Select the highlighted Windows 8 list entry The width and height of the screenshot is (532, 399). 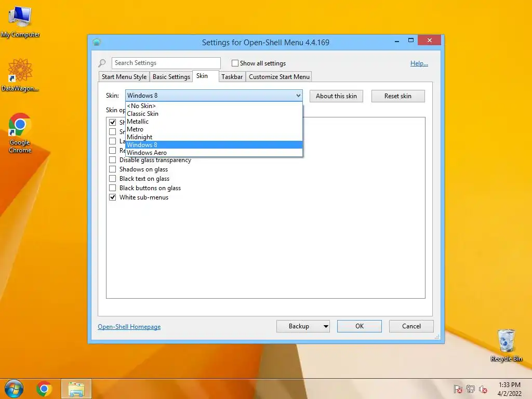[214, 145]
